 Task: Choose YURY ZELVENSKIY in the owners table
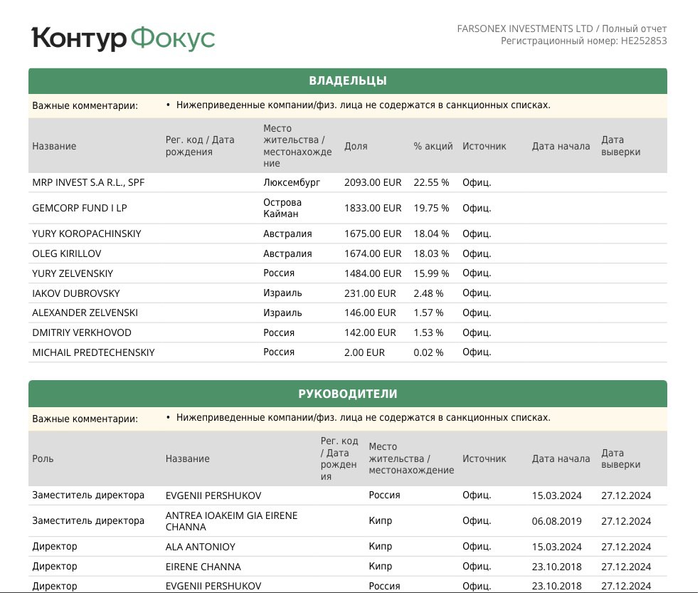click(73, 273)
